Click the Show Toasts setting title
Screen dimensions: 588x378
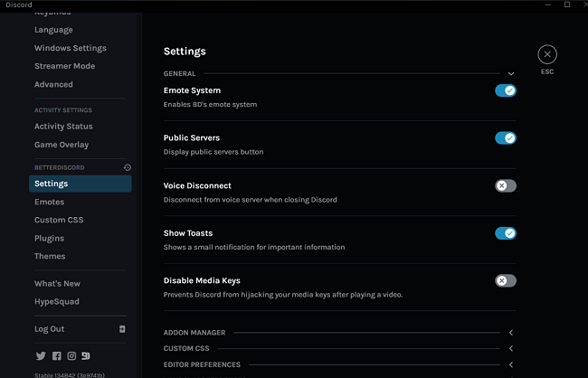pos(188,233)
